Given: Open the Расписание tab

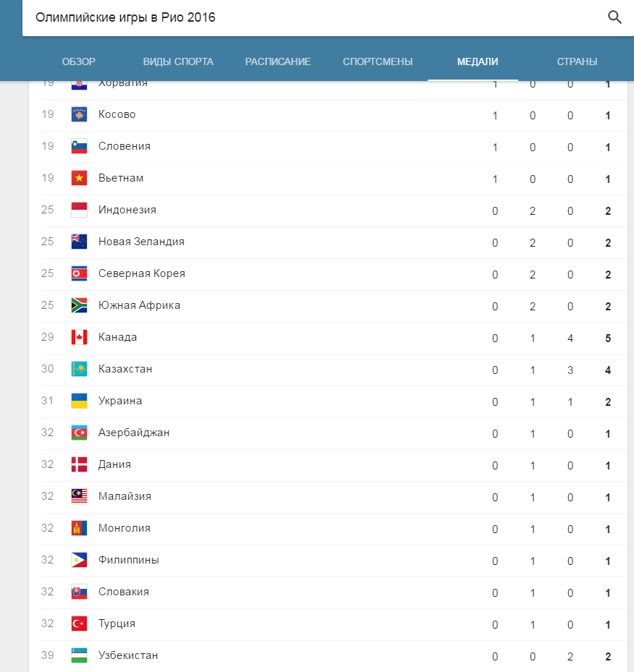Looking at the screenshot, I should pyautogui.click(x=278, y=61).
